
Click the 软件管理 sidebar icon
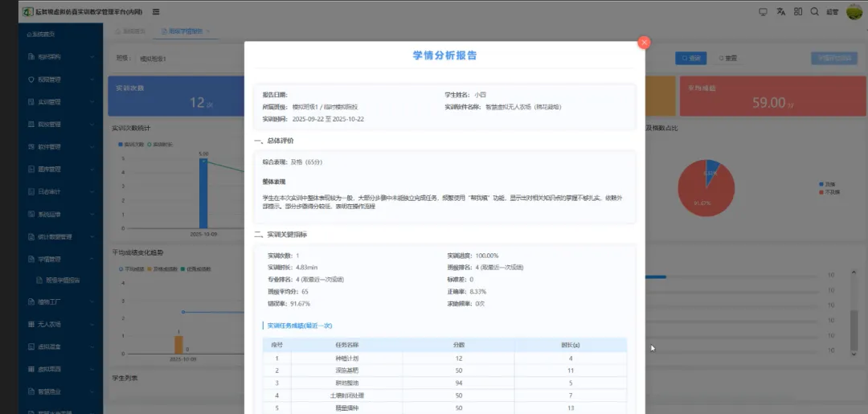(x=31, y=146)
